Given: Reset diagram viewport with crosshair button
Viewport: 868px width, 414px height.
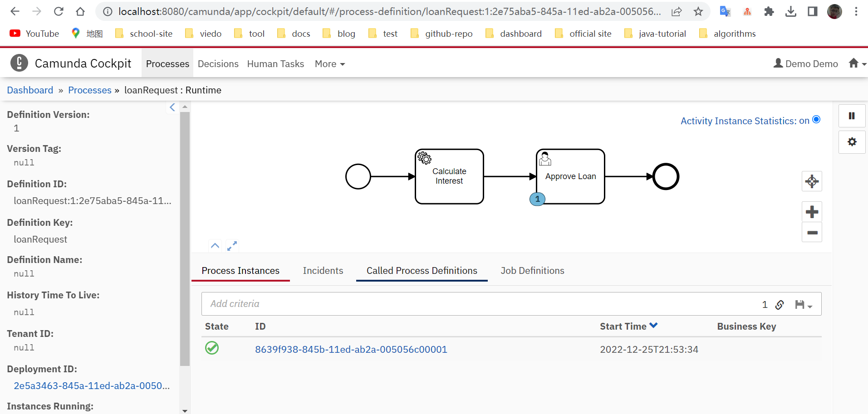Looking at the screenshot, I should coord(812,181).
